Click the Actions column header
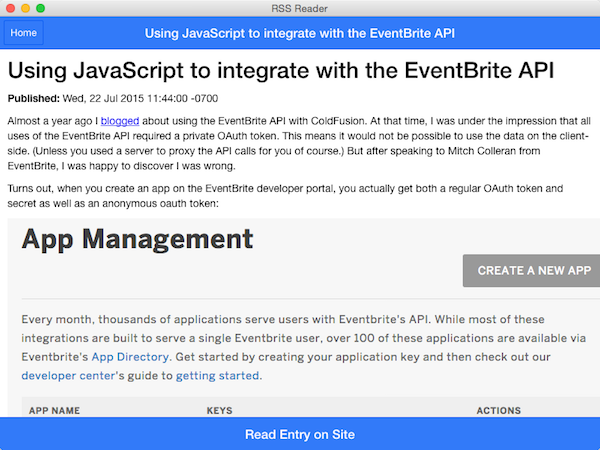This screenshot has width=600, height=450. [x=499, y=411]
